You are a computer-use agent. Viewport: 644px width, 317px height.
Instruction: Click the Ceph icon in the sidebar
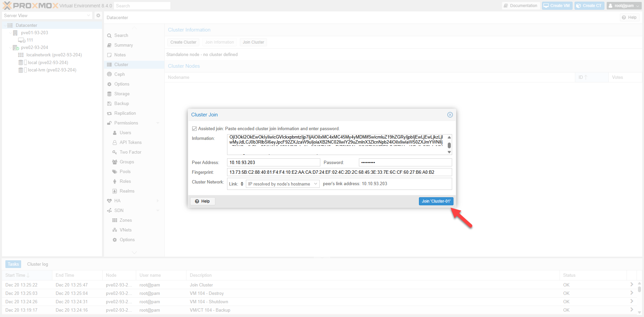point(109,74)
